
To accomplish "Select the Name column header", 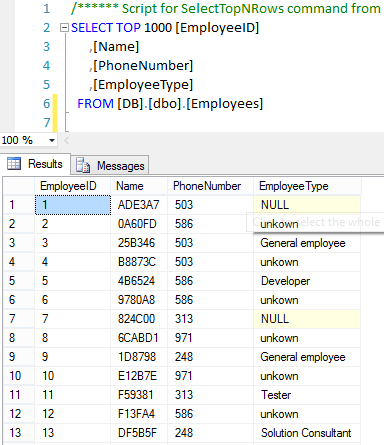I will pyautogui.click(x=139, y=186).
